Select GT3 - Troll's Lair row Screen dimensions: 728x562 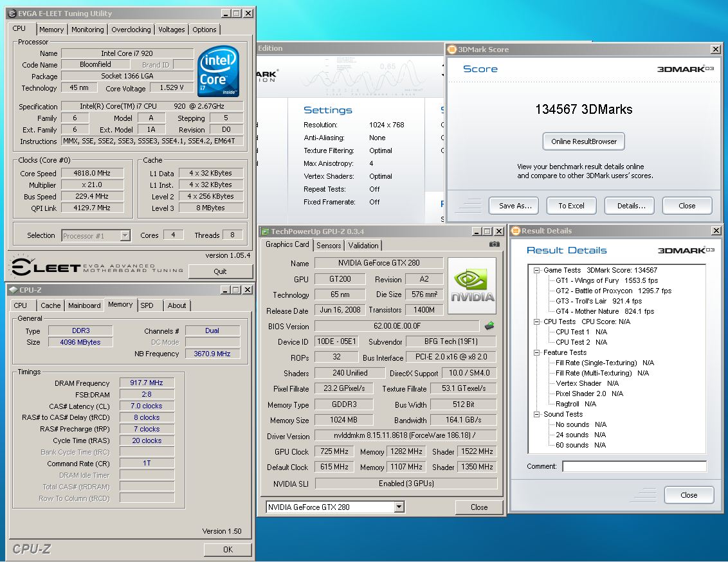(599, 301)
